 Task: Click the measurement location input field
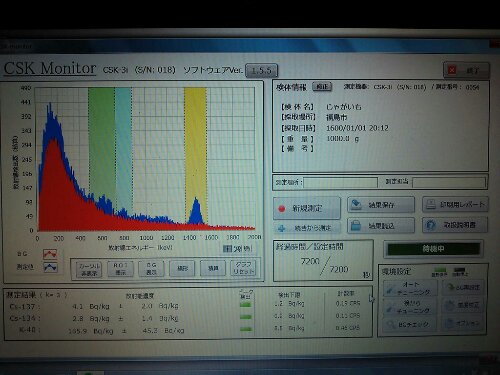[x=340, y=182]
